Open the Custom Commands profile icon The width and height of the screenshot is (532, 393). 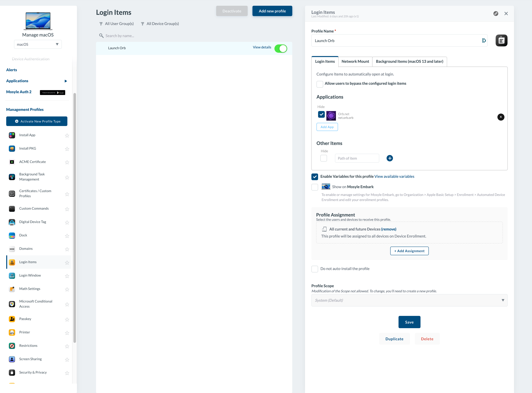[x=12, y=209]
